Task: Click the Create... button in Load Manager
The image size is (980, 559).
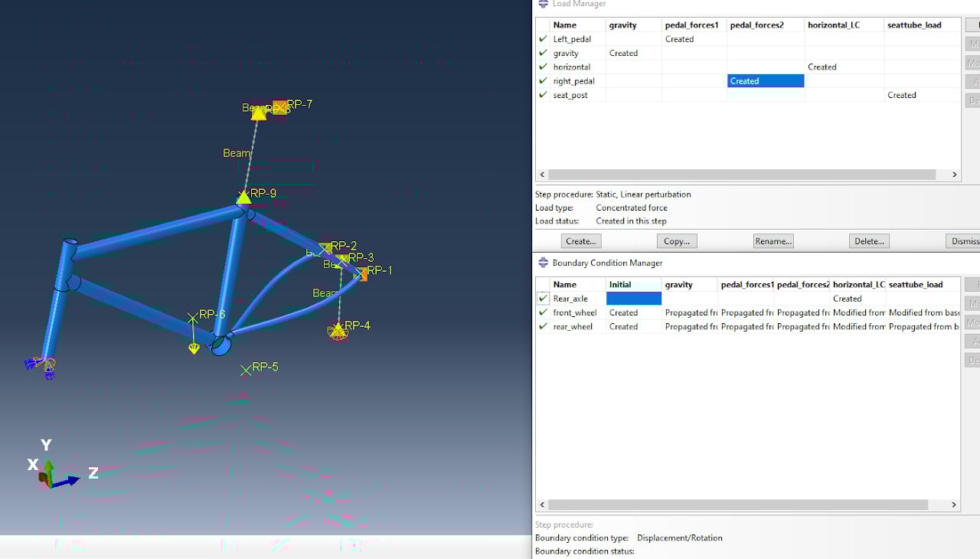Action: [580, 240]
